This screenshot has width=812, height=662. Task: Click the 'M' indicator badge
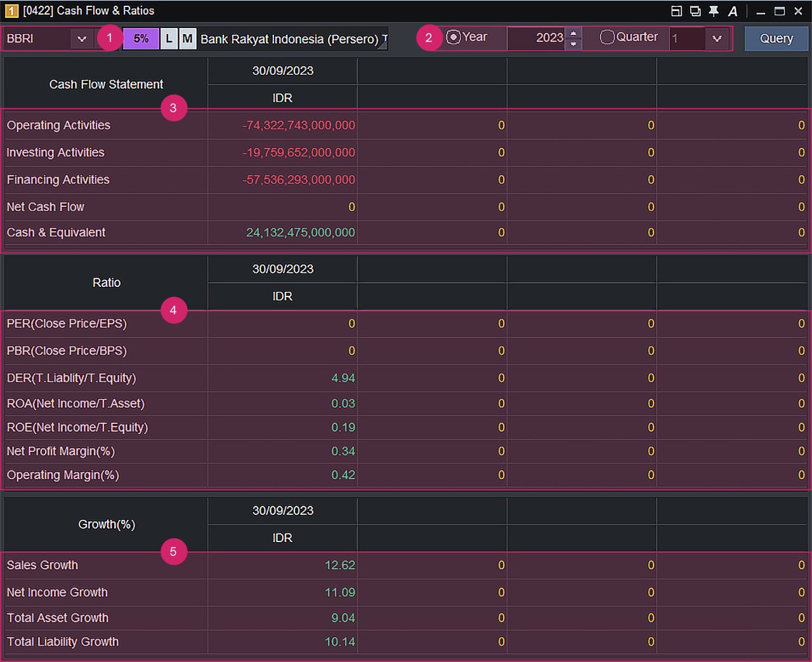coord(187,39)
